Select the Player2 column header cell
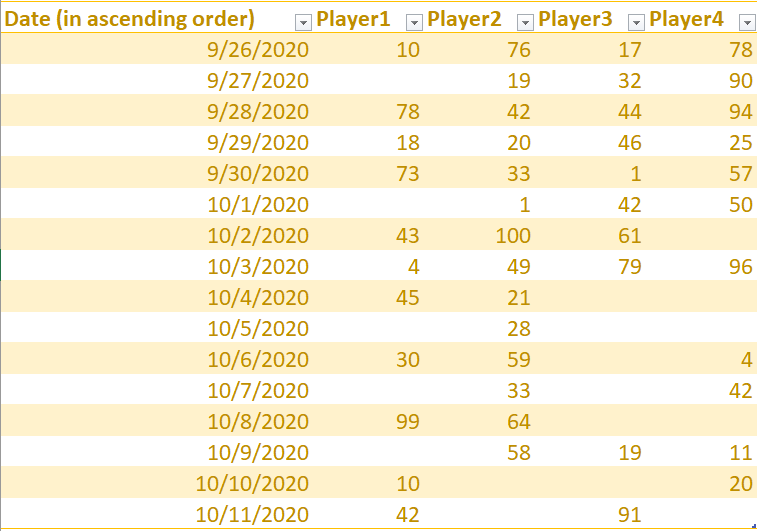The width and height of the screenshot is (757, 531). coord(461,19)
